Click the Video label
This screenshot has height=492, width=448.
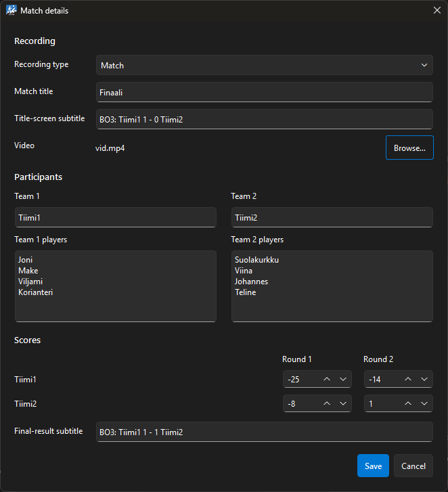(x=24, y=146)
